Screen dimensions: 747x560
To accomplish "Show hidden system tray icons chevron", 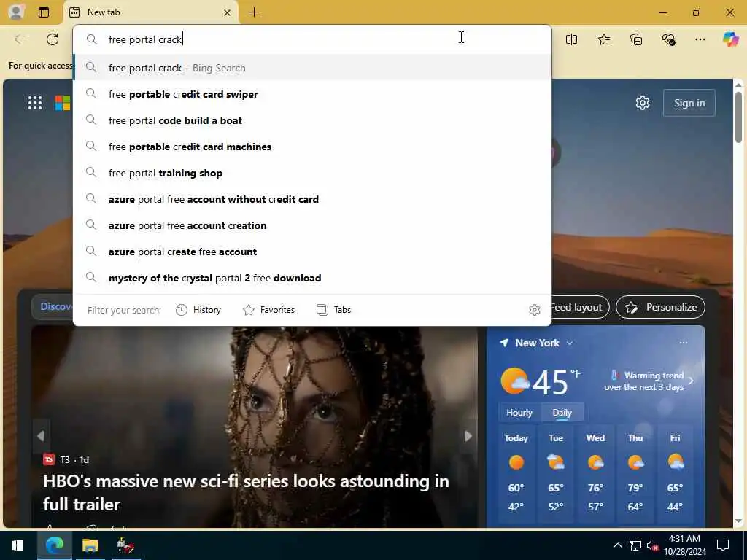I will pyautogui.click(x=617, y=545).
